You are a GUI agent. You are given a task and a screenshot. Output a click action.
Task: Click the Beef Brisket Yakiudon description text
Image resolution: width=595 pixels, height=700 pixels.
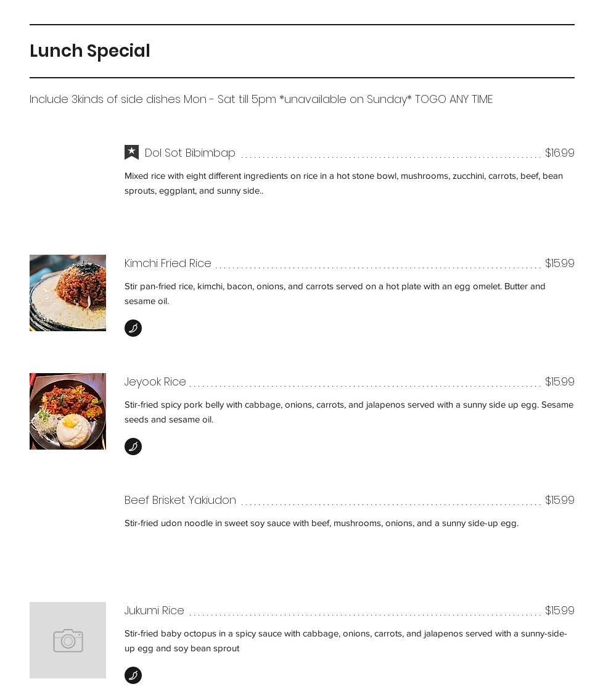pos(321,523)
